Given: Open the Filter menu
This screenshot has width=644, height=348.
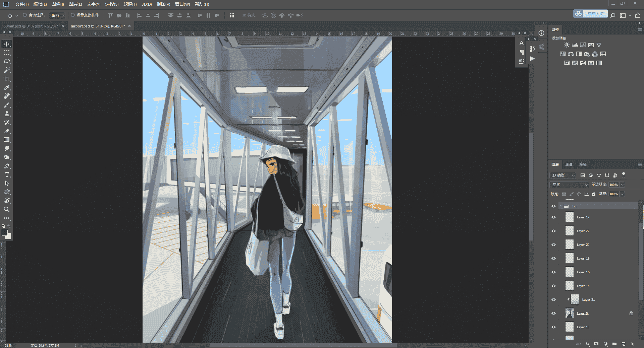Looking at the screenshot, I should 130,4.
